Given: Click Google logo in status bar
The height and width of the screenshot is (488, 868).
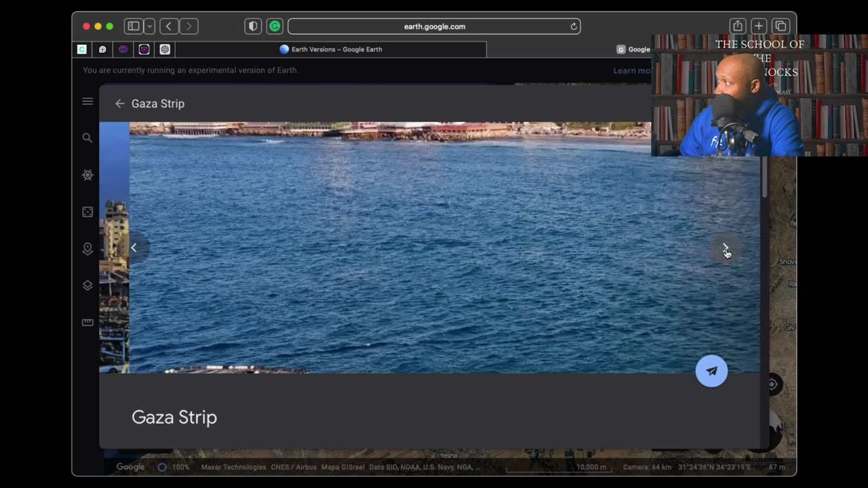Looking at the screenshot, I should click(130, 467).
